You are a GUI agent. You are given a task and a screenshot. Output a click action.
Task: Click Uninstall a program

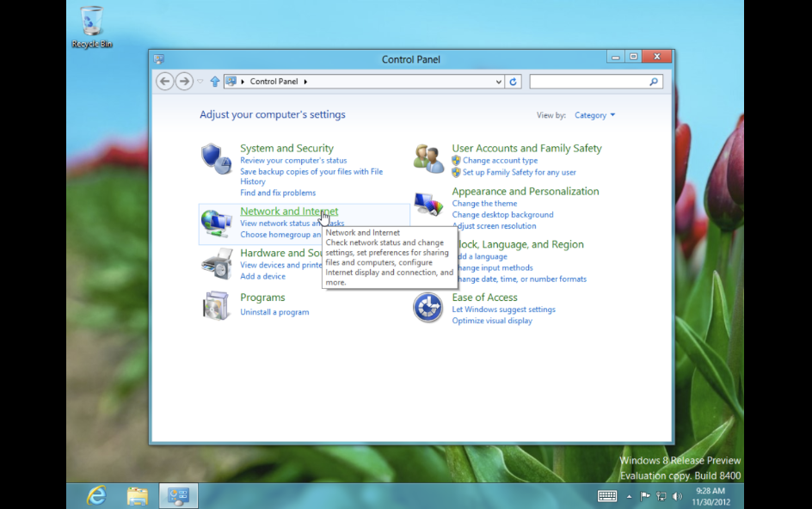[x=274, y=312]
